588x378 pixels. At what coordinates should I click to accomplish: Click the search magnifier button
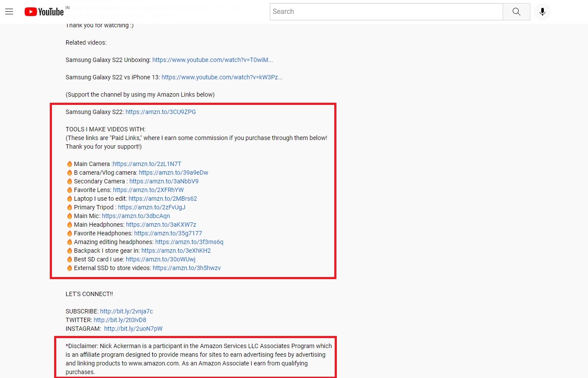click(x=516, y=12)
